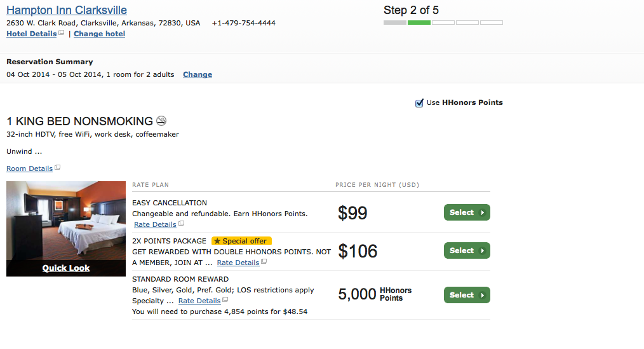The height and width of the screenshot is (349, 644).
Task: Select the $99 Easy Cancellation rate
Action: pyautogui.click(x=467, y=212)
